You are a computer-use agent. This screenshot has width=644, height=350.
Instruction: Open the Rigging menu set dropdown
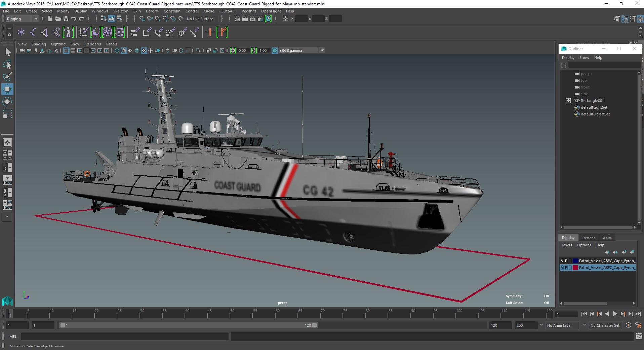[x=22, y=19]
